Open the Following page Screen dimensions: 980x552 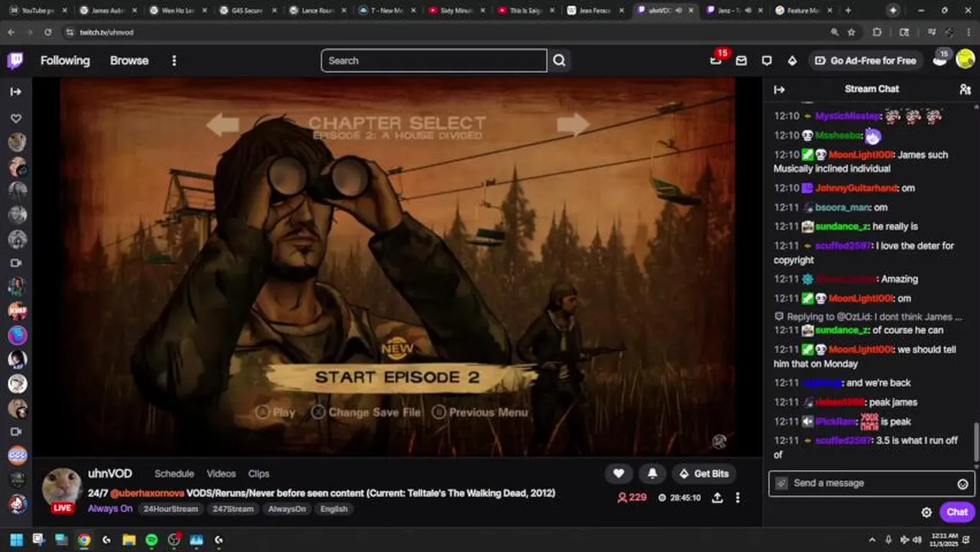coord(65,61)
